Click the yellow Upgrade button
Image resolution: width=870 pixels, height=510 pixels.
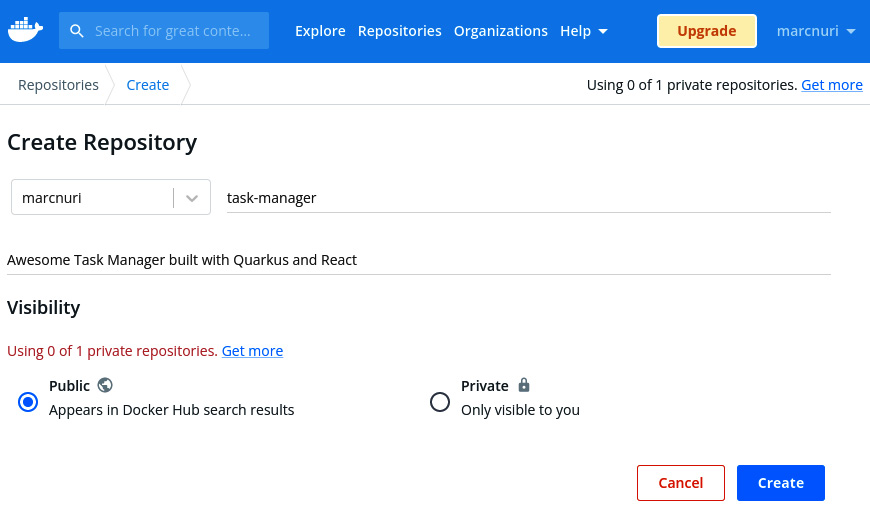(x=706, y=31)
